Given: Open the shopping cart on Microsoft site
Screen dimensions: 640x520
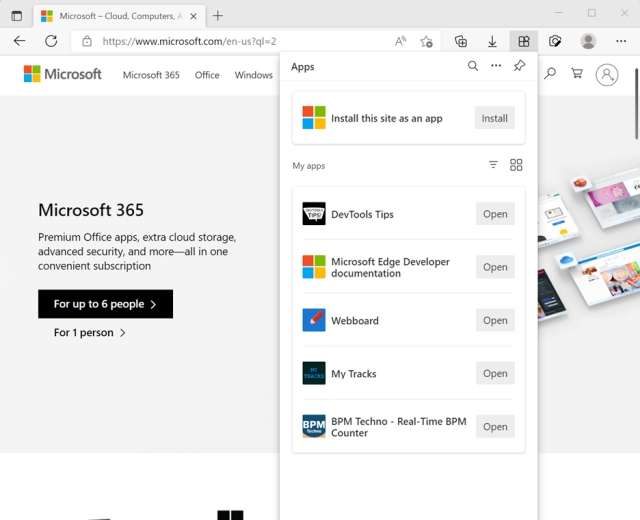Looking at the screenshot, I should pyautogui.click(x=577, y=74).
